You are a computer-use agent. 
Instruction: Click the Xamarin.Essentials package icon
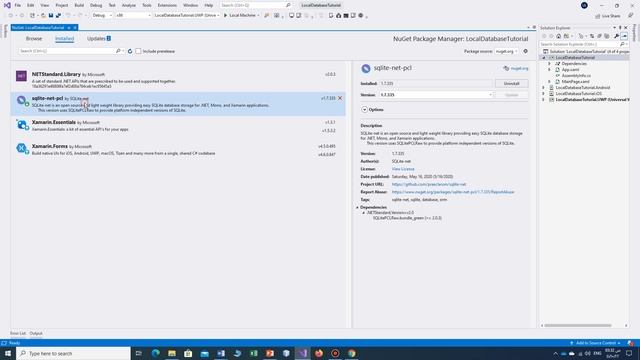pos(22,124)
